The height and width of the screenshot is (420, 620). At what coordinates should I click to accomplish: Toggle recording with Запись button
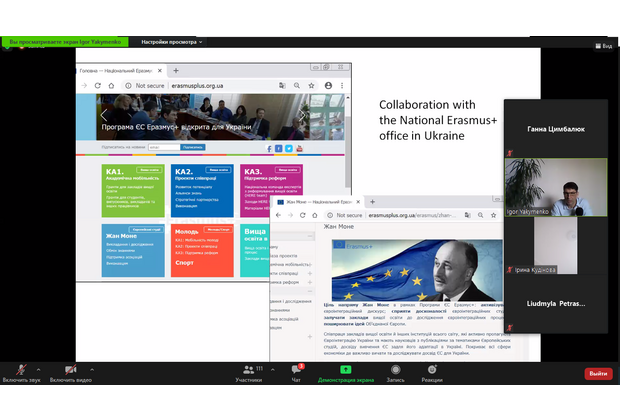click(x=395, y=372)
